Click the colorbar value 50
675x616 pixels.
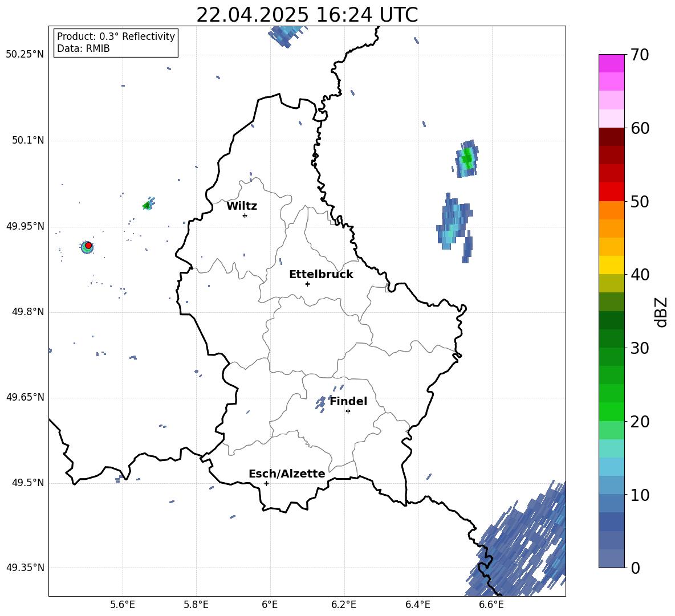coord(640,201)
